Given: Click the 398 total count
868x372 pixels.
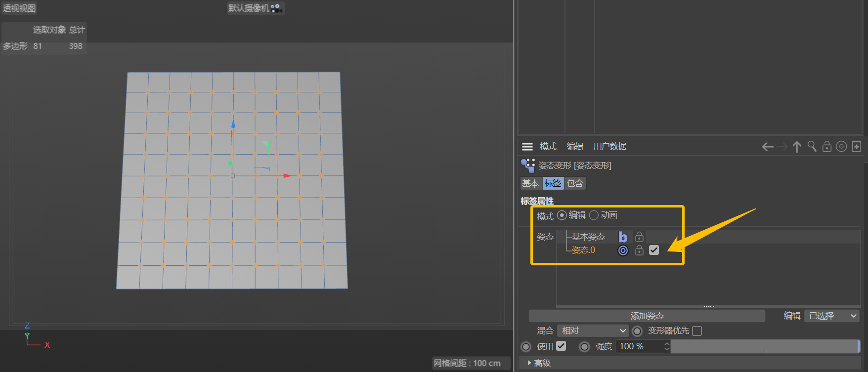Looking at the screenshot, I should coord(76,46).
